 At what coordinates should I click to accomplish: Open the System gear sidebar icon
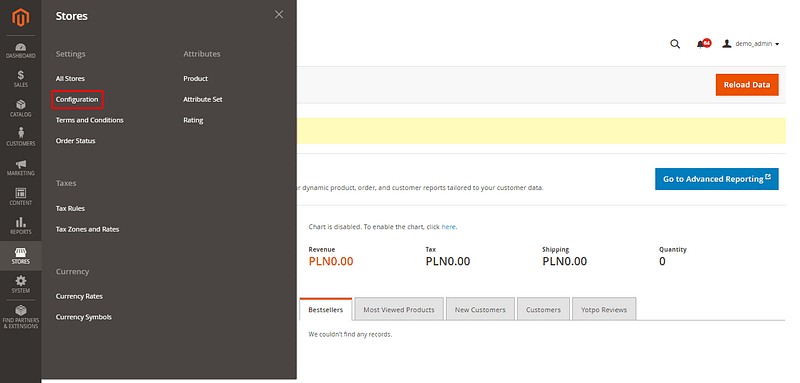click(x=21, y=285)
